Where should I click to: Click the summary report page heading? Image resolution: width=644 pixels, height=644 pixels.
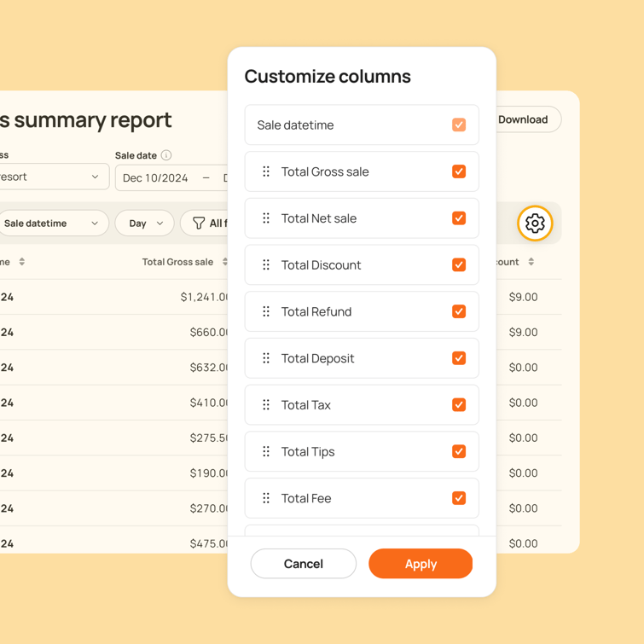[86, 120]
